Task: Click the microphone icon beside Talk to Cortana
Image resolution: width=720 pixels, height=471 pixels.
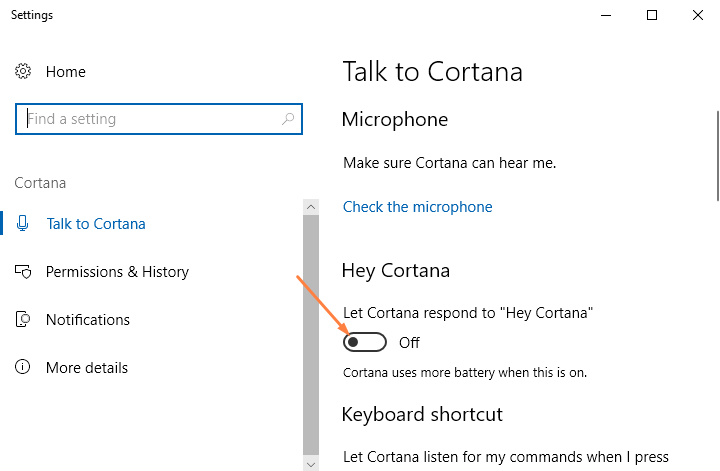Action: pyautogui.click(x=22, y=223)
